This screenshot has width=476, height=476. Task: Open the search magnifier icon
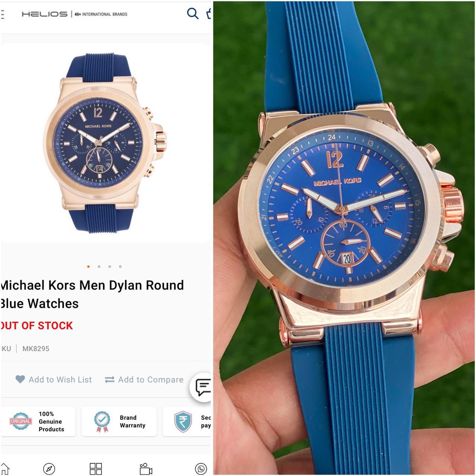193,13
